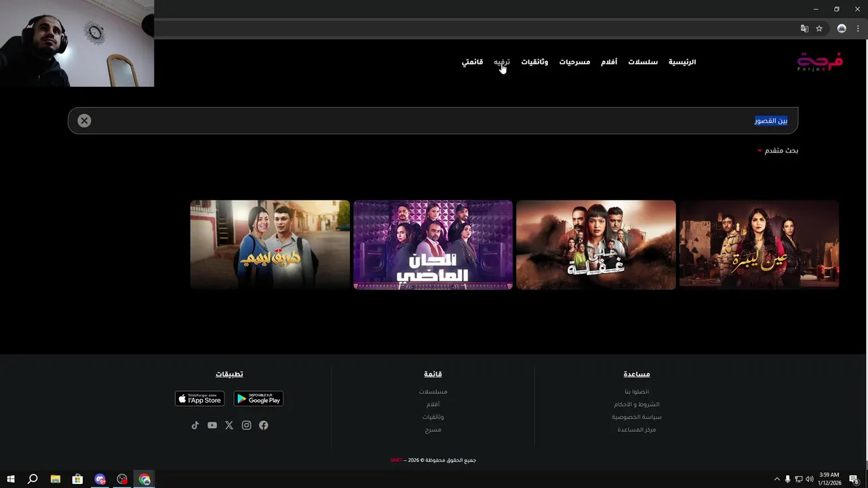Open Windows taskbar search

point(33,479)
